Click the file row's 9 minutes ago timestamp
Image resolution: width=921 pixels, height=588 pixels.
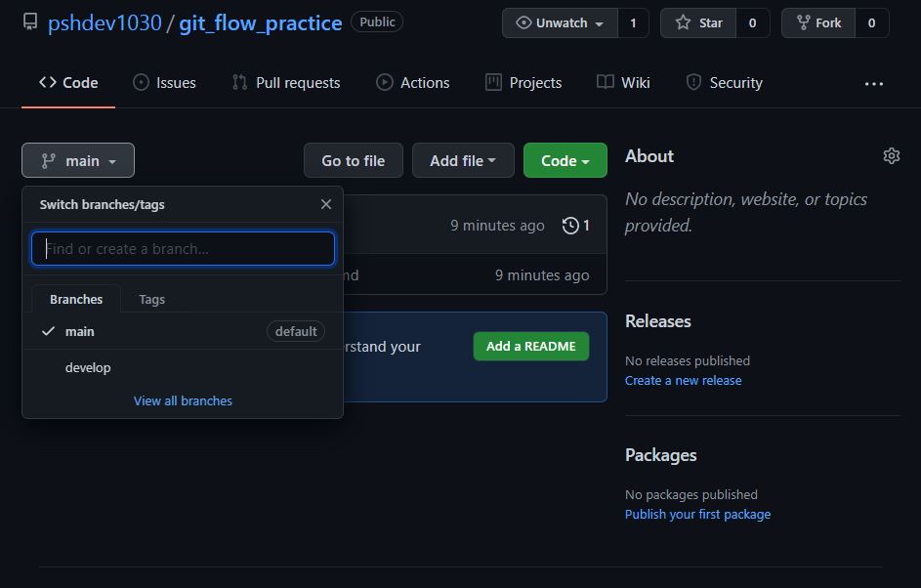[542, 274]
